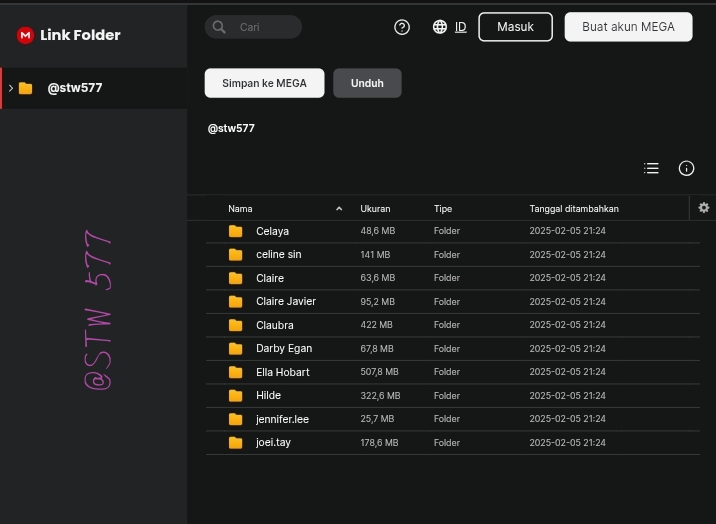Click the 141 MB size cell
The image size is (716, 524).
375,255
